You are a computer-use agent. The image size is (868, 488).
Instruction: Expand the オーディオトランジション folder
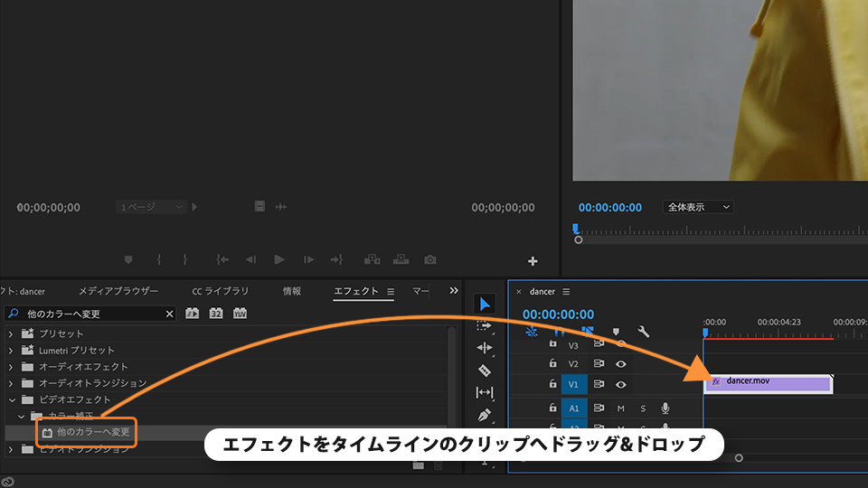pyautogui.click(x=11, y=383)
